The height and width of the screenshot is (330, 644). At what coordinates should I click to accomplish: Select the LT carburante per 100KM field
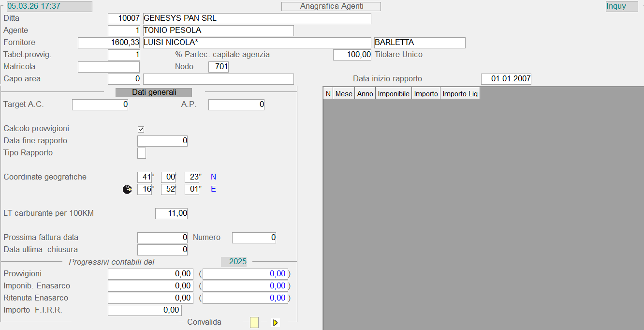coord(171,213)
